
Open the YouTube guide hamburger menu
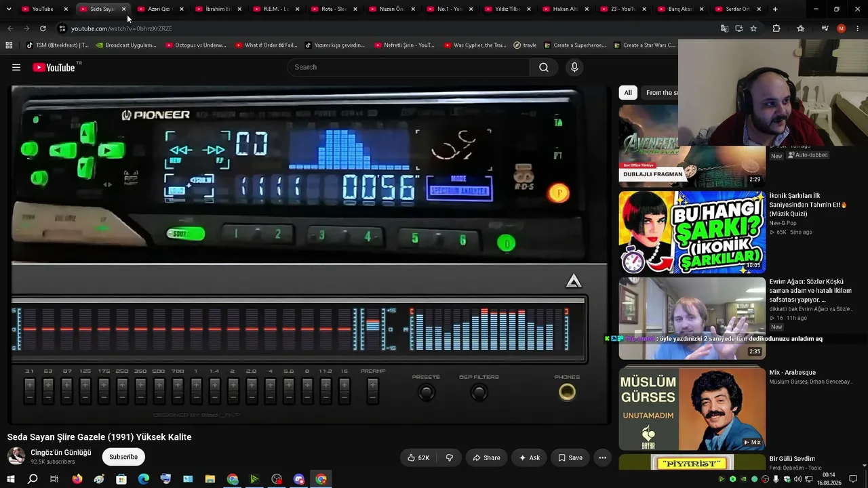point(16,67)
